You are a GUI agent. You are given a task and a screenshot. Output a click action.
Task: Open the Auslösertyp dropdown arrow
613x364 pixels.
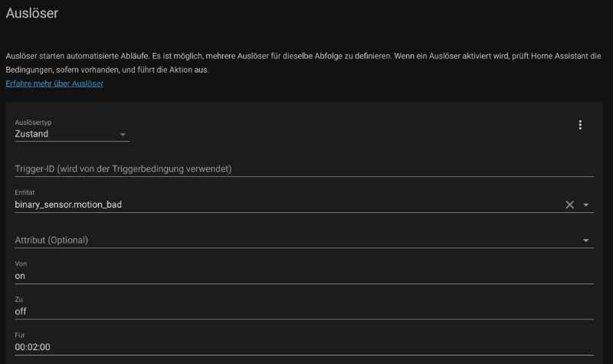pyautogui.click(x=123, y=135)
